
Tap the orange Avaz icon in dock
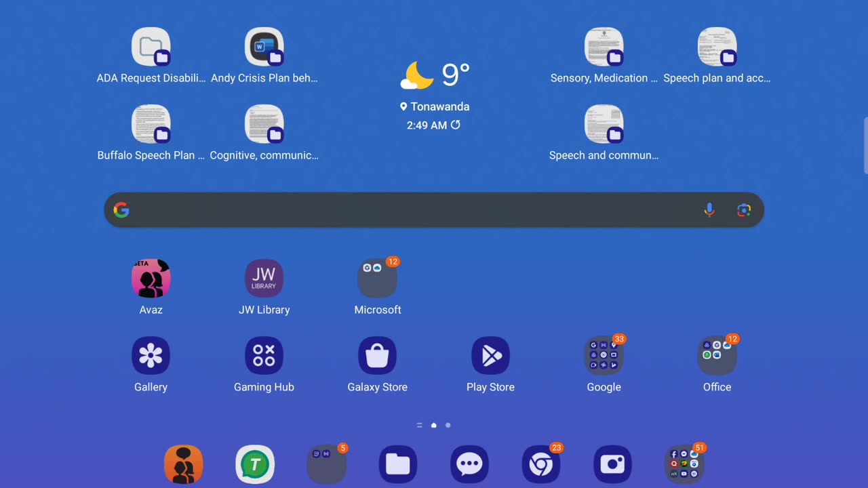coord(183,465)
